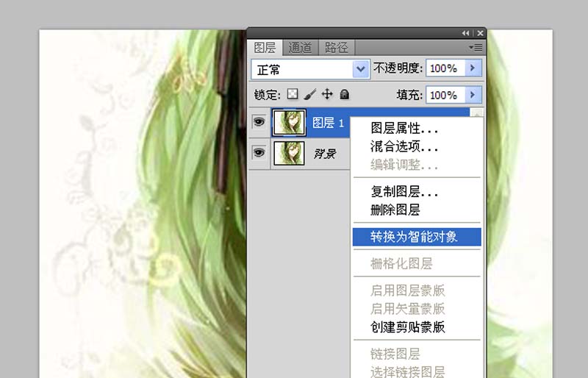Hide 背景 layer visibility eye
The image size is (588, 378).
point(259,153)
